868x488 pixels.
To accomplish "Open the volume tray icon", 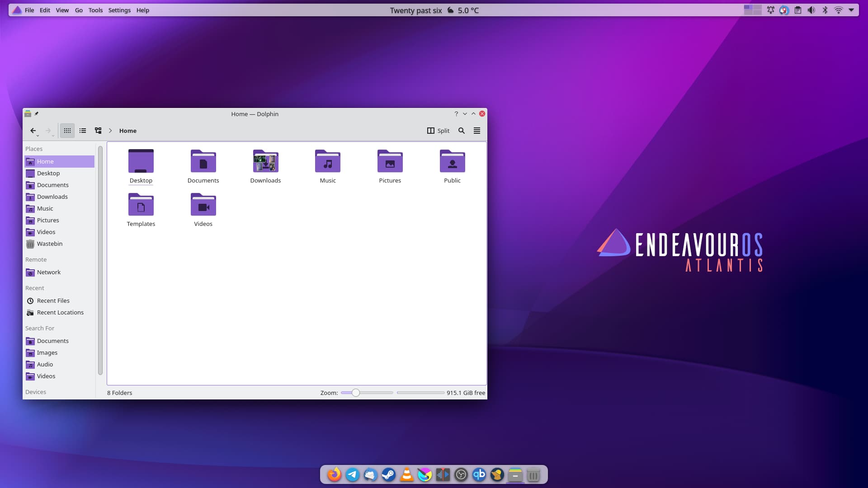I will (x=811, y=10).
